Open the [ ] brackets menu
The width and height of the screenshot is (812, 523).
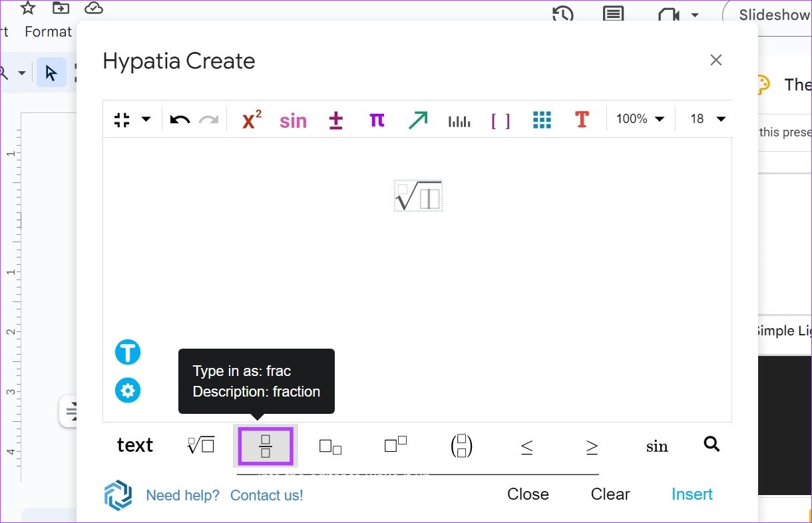[x=501, y=120]
